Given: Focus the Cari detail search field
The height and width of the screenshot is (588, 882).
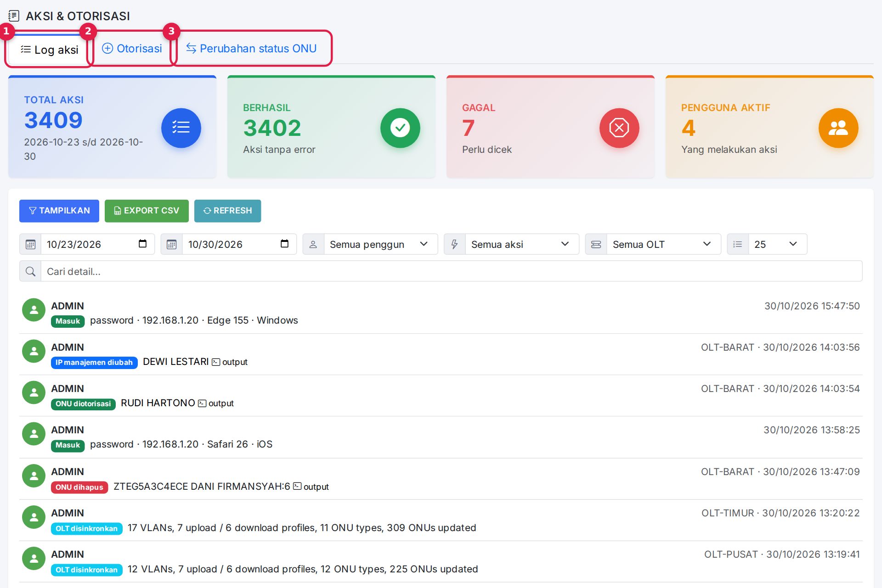Looking at the screenshot, I should click(452, 271).
